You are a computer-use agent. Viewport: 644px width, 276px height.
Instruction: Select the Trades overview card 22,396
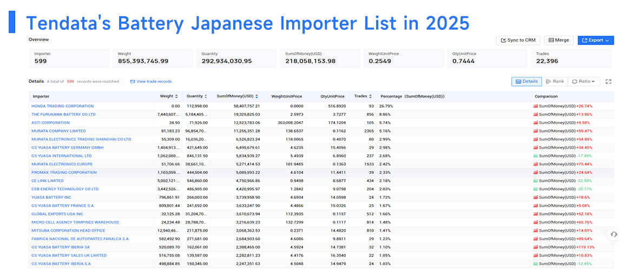571,58
